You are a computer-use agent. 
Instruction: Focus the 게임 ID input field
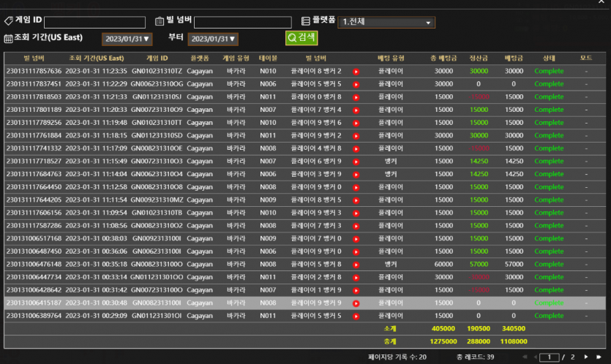(94, 22)
